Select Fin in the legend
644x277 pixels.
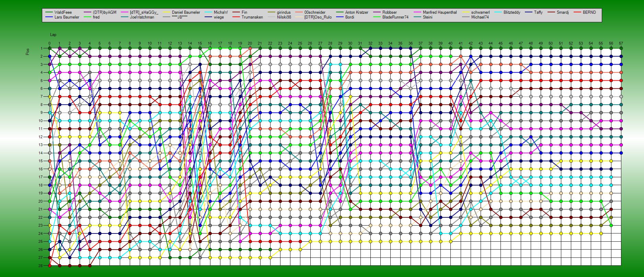(x=244, y=12)
